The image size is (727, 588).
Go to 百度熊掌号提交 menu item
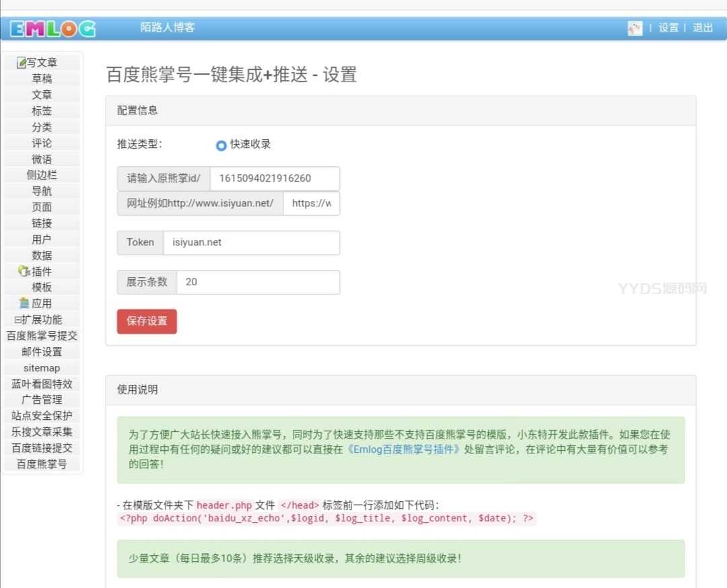click(x=42, y=336)
